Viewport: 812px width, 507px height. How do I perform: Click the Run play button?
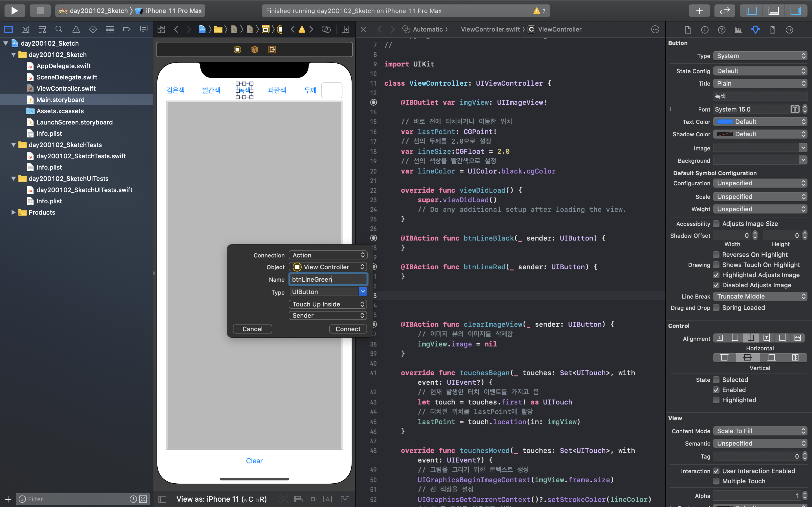(14, 10)
